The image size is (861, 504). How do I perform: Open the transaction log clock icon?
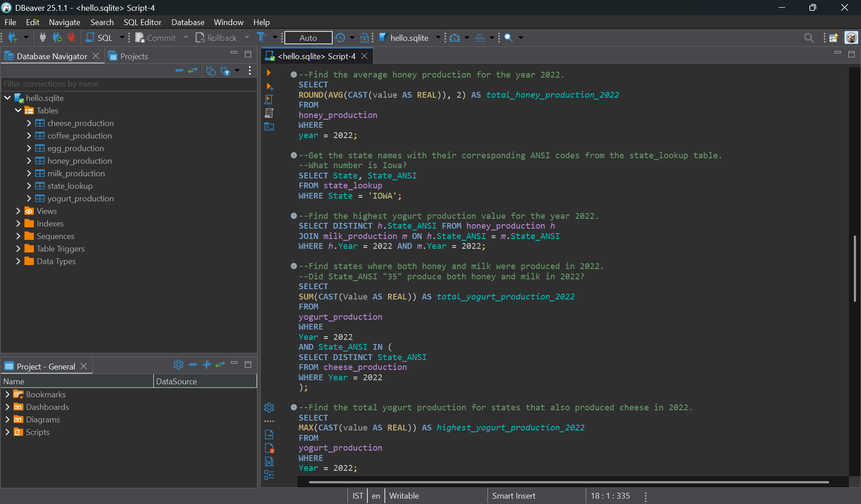coord(340,38)
